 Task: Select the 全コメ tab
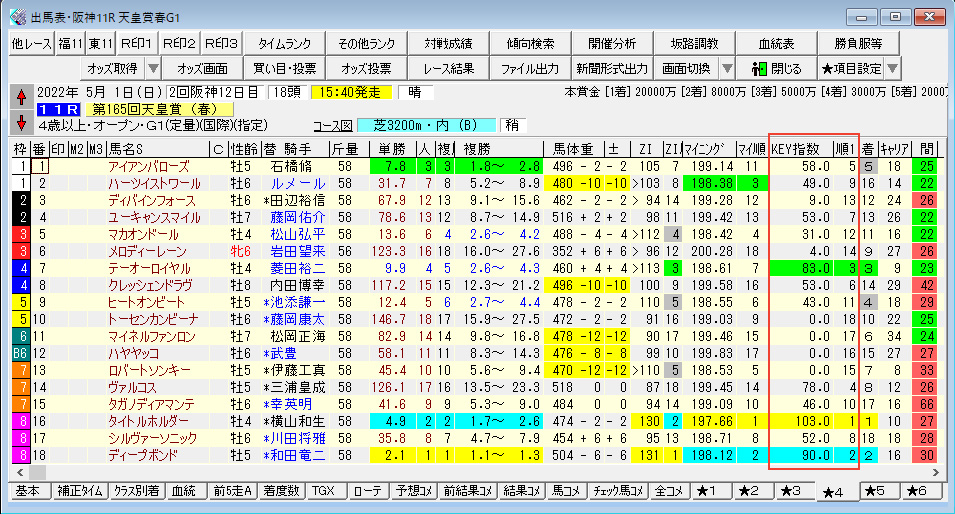[x=669, y=491]
